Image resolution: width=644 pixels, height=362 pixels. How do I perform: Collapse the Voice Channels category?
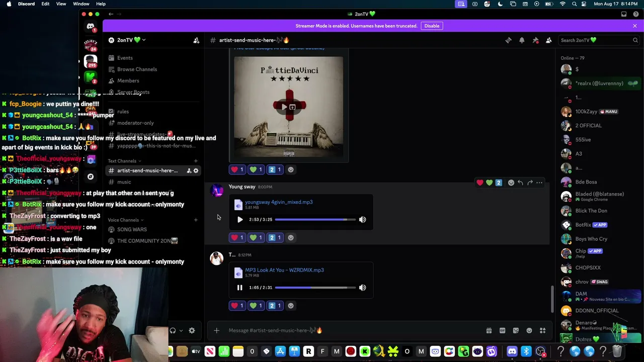click(125, 220)
